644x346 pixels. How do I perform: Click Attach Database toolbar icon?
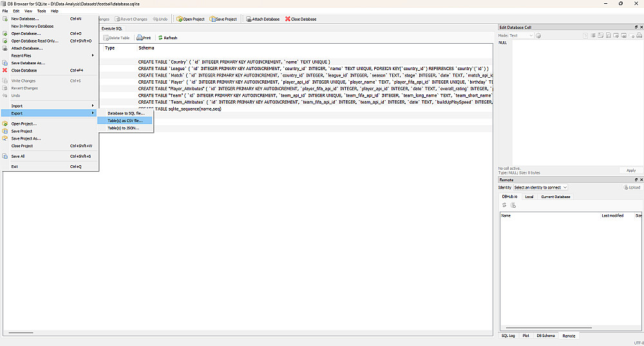pos(263,19)
